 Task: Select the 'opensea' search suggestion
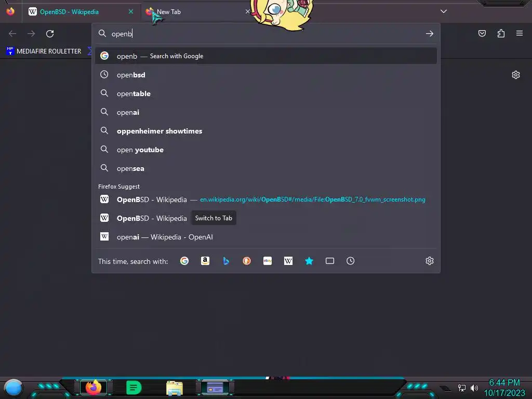tap(266, 168)
